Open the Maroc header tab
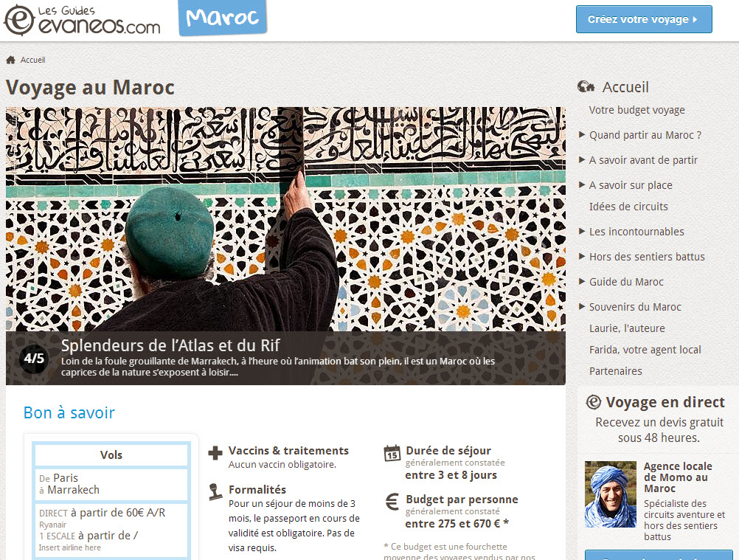739x560 pixels. coord(223,18)
